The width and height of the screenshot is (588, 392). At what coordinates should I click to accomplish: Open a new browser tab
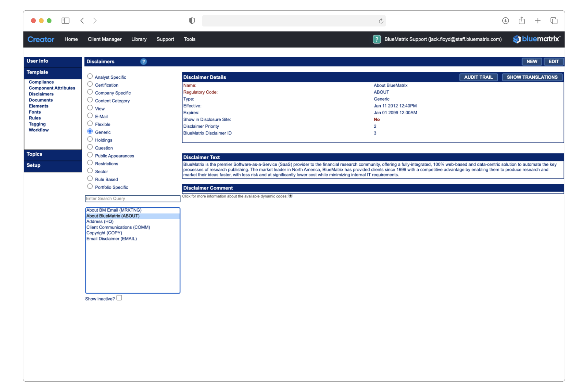click(538, 21)
